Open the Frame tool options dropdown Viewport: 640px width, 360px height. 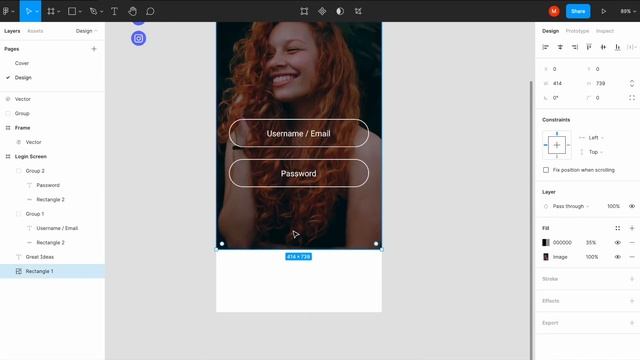click(x=58, y=11)
